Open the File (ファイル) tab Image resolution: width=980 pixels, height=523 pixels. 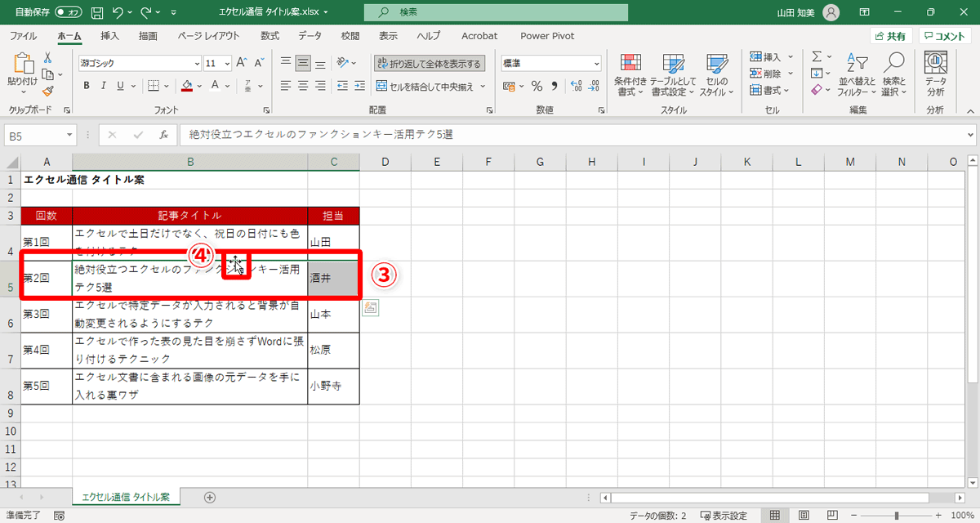click(x=23, y=36)
